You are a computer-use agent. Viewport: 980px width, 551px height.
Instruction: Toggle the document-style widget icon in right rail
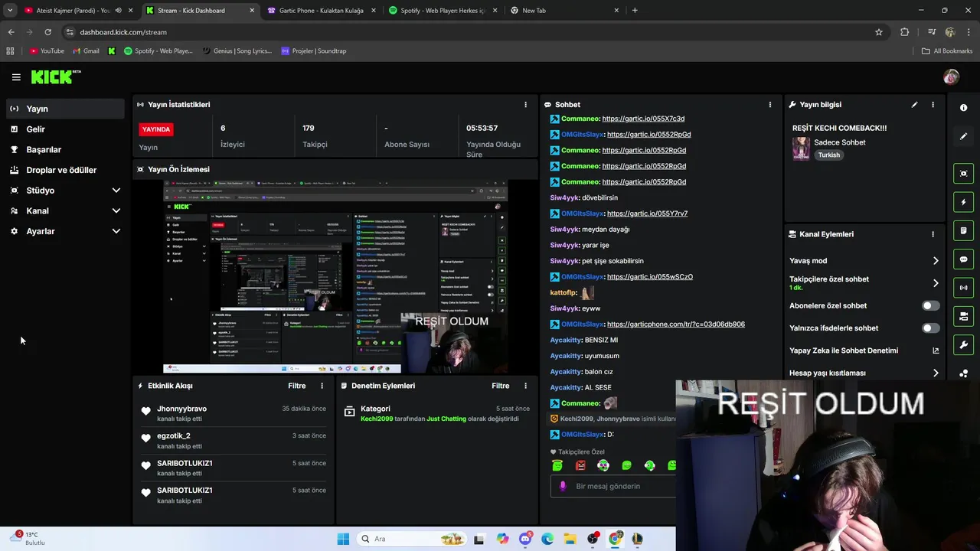point(963,230)
